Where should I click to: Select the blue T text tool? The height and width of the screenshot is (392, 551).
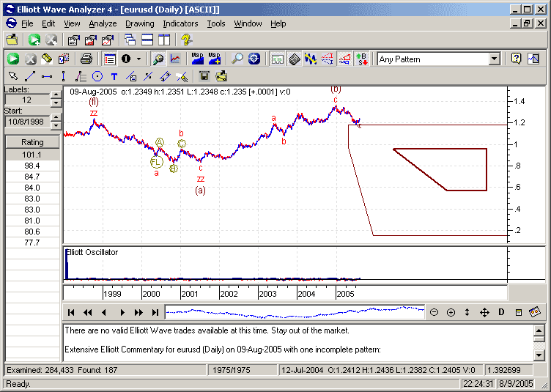pos(114,76)
